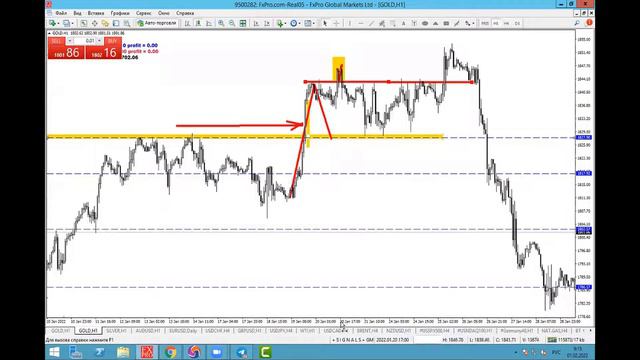
Task: Select the D1 timeframe button
Action: pyautogui.click(x=517, y=23)
